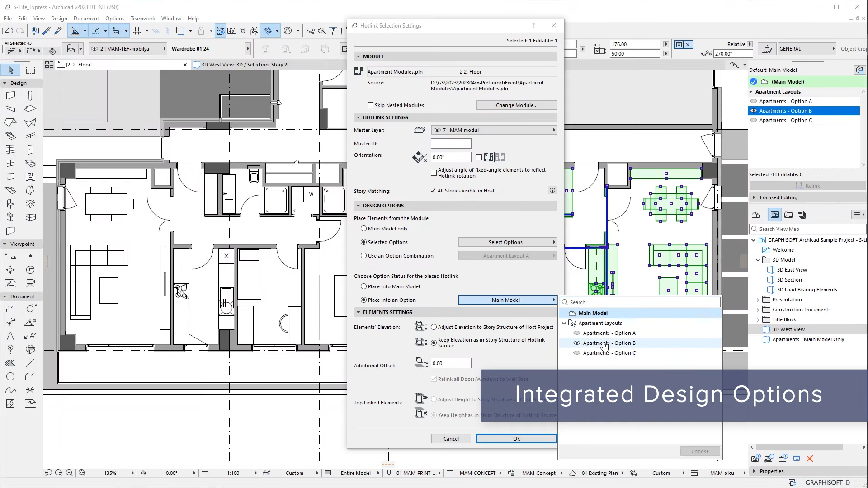
Task: Toggle the mirror checkbox beside orientation
Action: (x=479, y=157)
